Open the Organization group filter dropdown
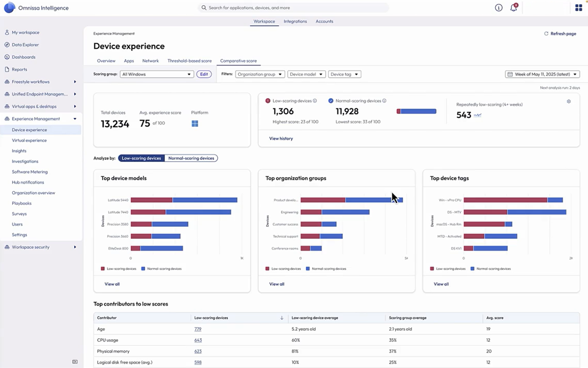The height and width of the screenshot is (368, 588). tap(260, 74)
